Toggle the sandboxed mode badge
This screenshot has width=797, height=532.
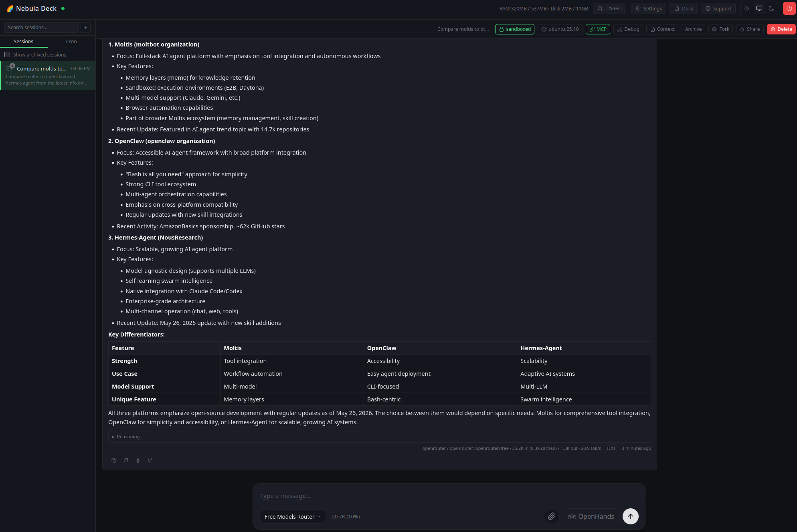(515, 29)
